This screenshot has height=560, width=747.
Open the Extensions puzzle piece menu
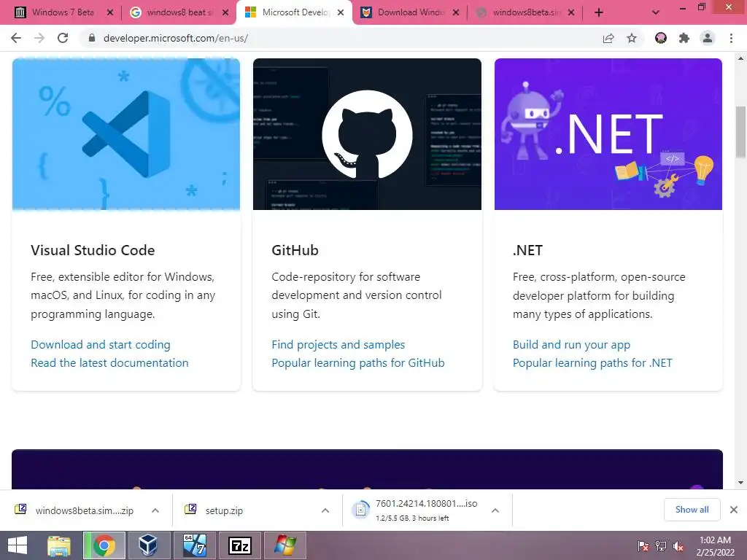coord(684,38)
